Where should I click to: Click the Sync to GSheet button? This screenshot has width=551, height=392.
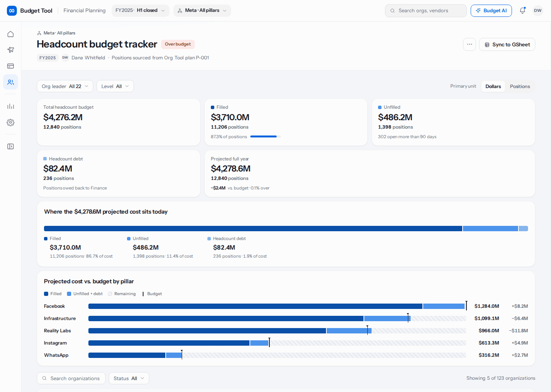(x=507, y=44)
